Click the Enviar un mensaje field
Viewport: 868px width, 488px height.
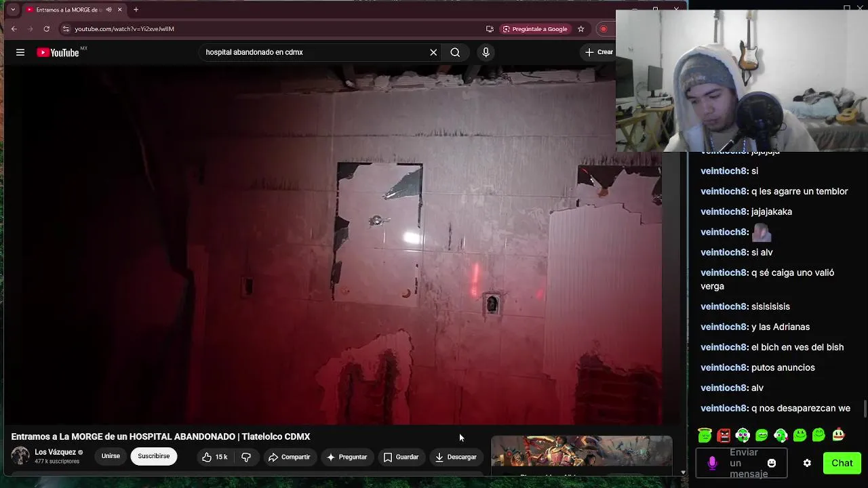click(741, 463)
